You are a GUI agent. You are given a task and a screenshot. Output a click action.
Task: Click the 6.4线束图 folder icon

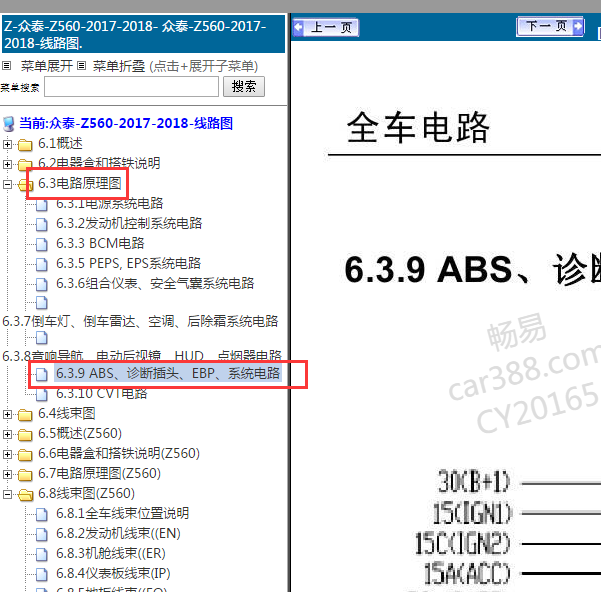(x=25, y=415)
